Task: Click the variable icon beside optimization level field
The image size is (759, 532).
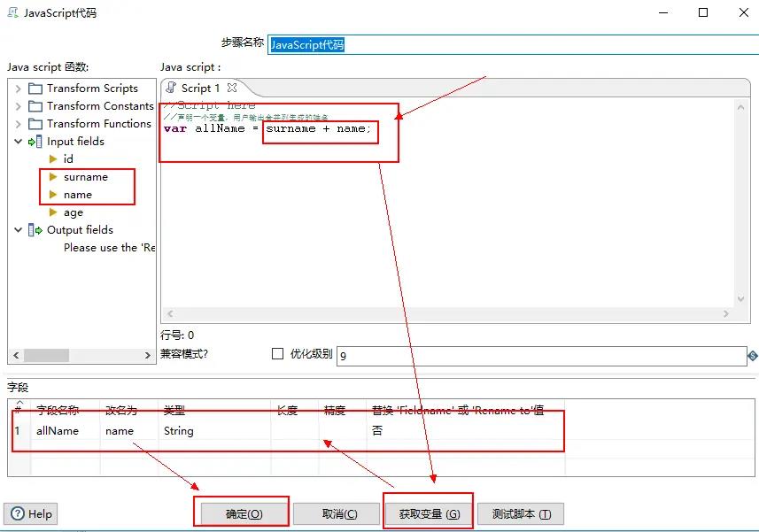Action: coord(752,355)
